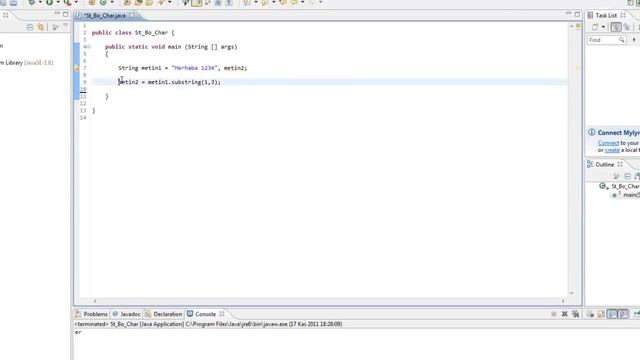Expand the arrow beside the Find field
Image resolution: width=640 pixels, height=360 pixels.
pos(634,40)
